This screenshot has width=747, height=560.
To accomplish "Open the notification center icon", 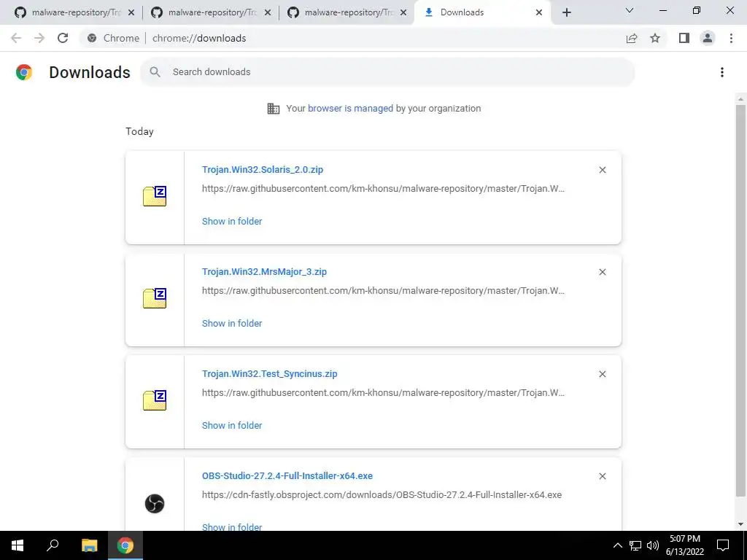I will pos(723,545).
